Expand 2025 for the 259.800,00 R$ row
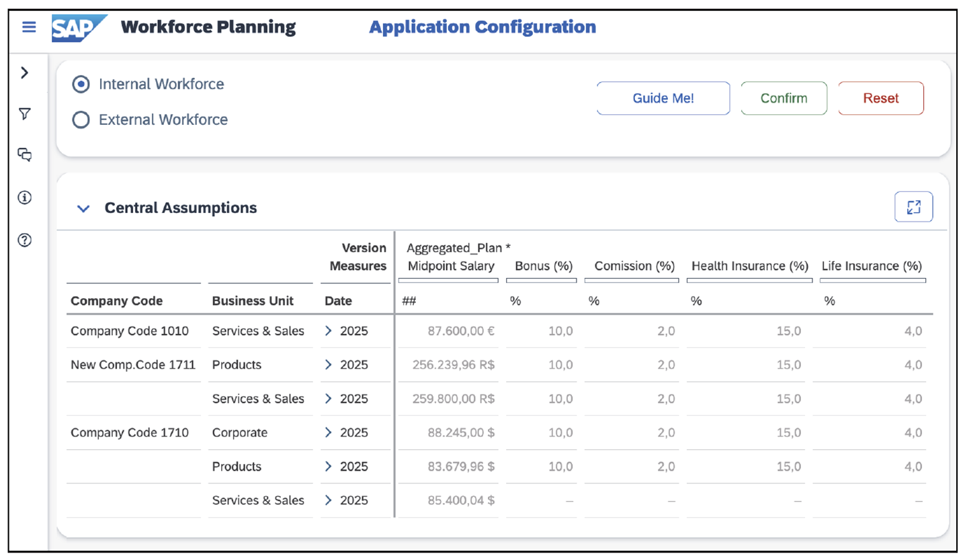The width and height of the screenshot is (967, 560). coord(329,399)
